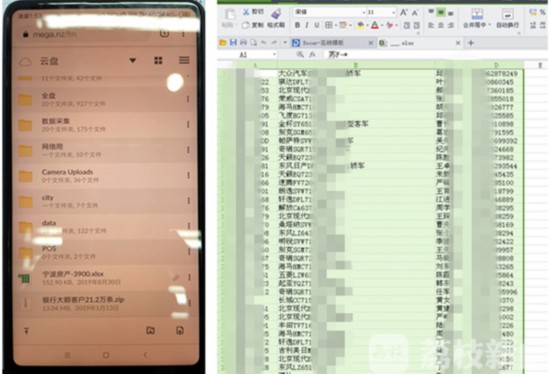Apply underline with the U icon
Viewport: 550px width, 374px height.
coord(317,25)
